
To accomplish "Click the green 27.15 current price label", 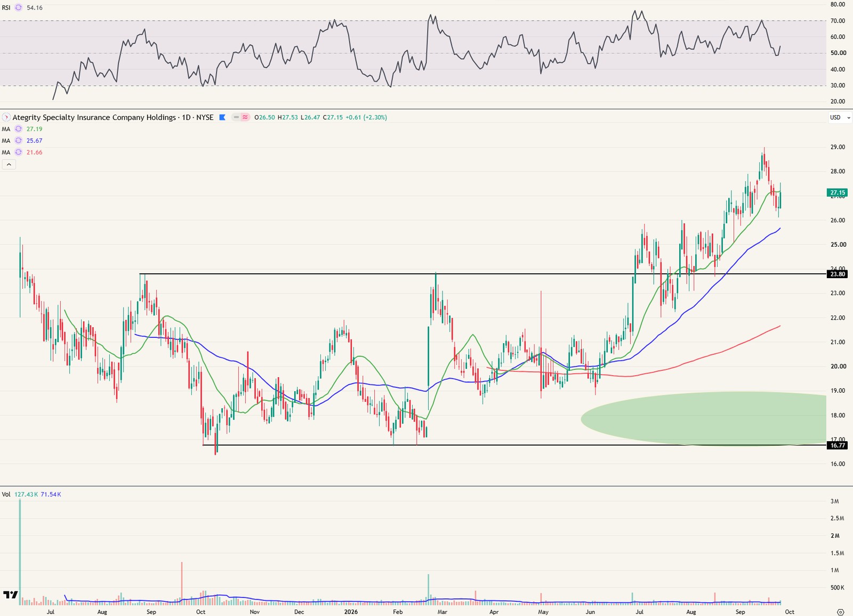I will click(838, 193).
